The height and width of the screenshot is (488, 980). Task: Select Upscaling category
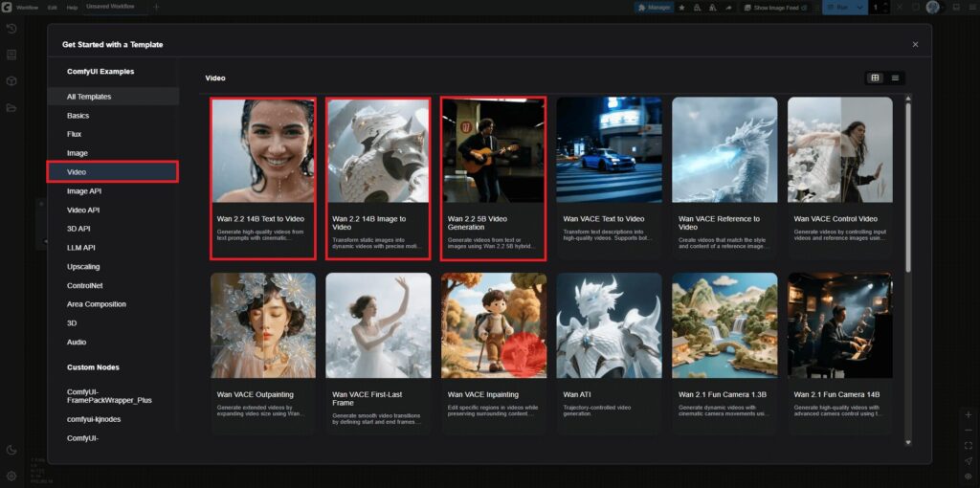pyautogui.click(x=113, y=266)
